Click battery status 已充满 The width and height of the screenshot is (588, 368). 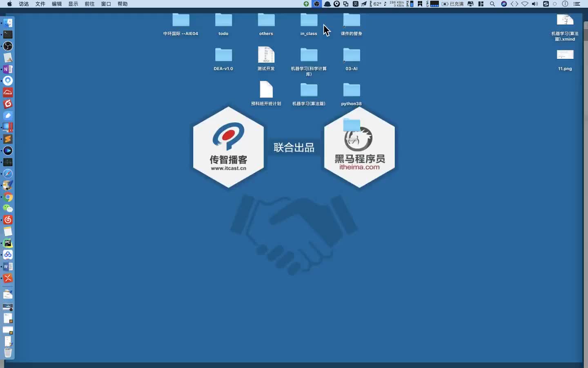coord(453,4)
